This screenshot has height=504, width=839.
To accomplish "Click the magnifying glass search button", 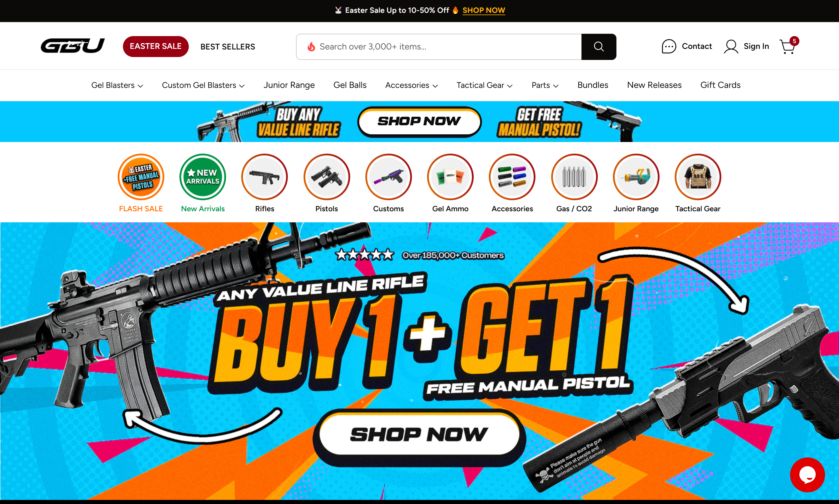I will click(598, 47).
